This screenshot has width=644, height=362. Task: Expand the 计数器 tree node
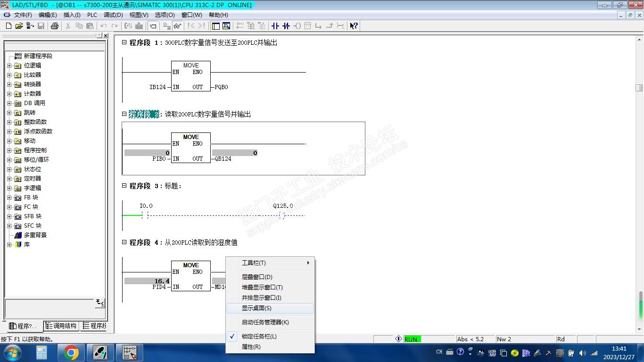(x=9, y=94)
